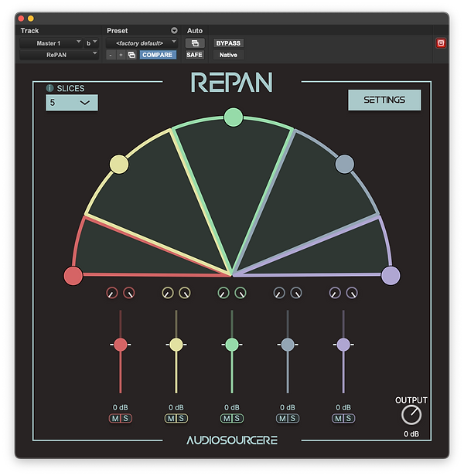This screenshot has width=464, height=476.
Task: Click the next preset plus button
Action: coord(121,55)
